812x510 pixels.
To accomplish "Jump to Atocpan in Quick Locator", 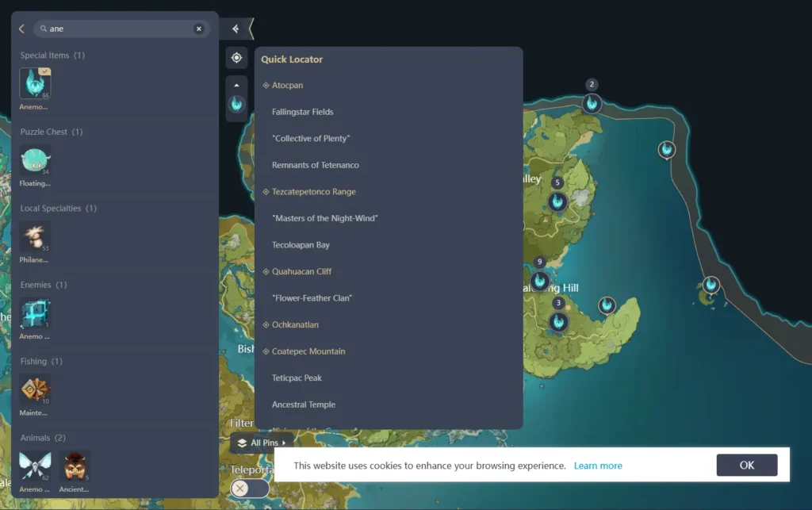I will 287,85.
